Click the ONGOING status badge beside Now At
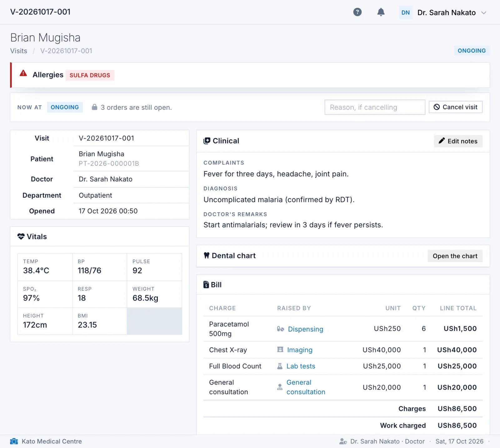This screenshot has height=448, width=500. [x=65, y=107]
